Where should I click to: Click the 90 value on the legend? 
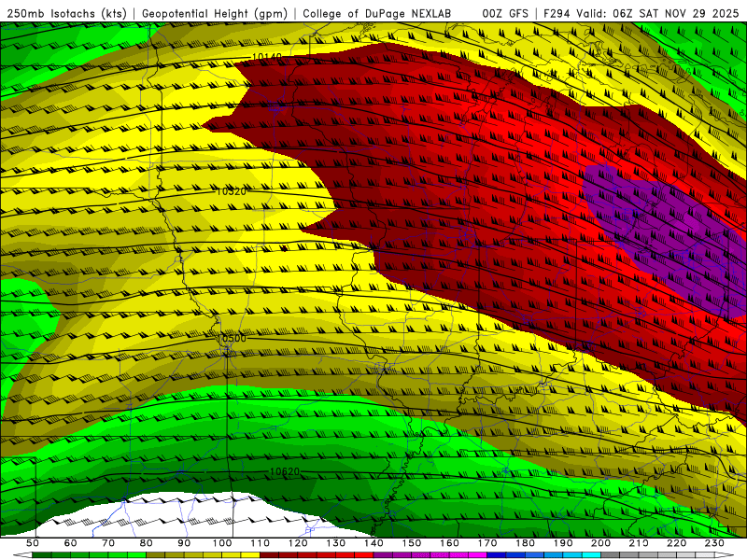coord(184,543)
